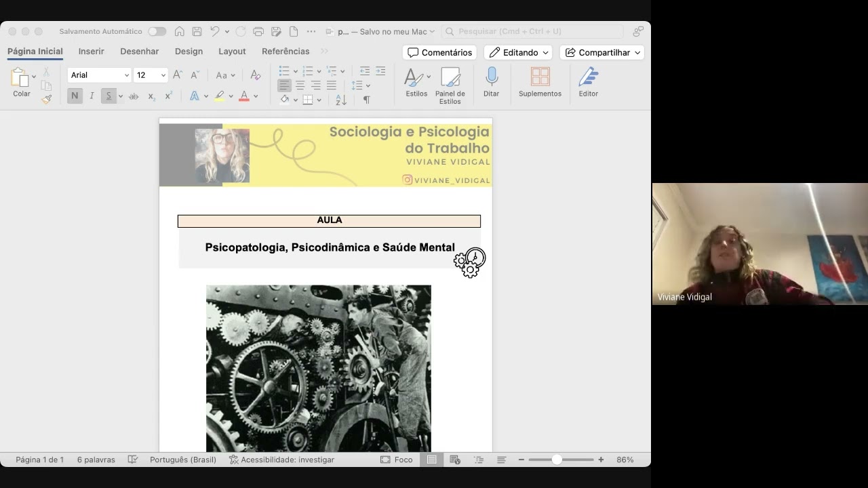Toggle italic I formatting button
868x488 pixels.
coord(92,96)
